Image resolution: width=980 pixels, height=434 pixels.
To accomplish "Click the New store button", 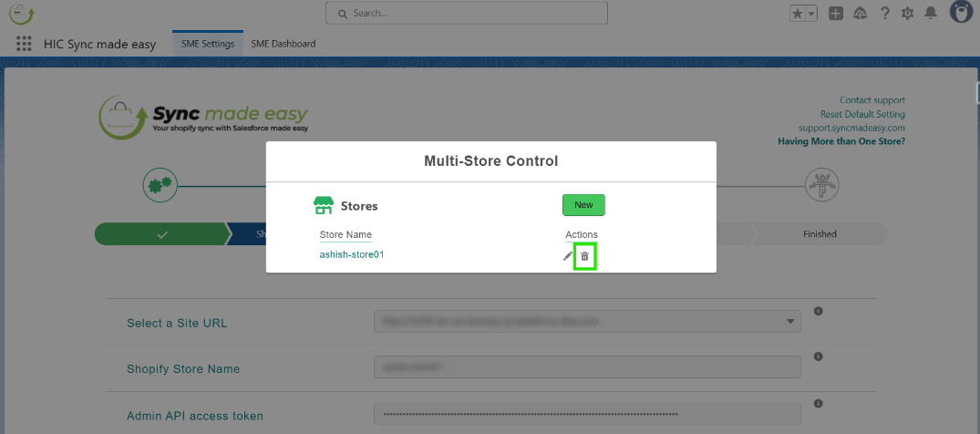I will pos(583,205).
